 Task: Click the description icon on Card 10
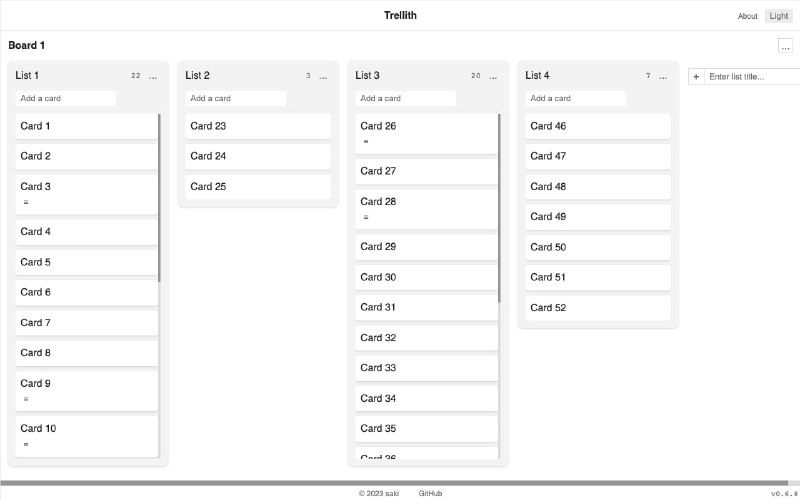[x=26, y=445]
